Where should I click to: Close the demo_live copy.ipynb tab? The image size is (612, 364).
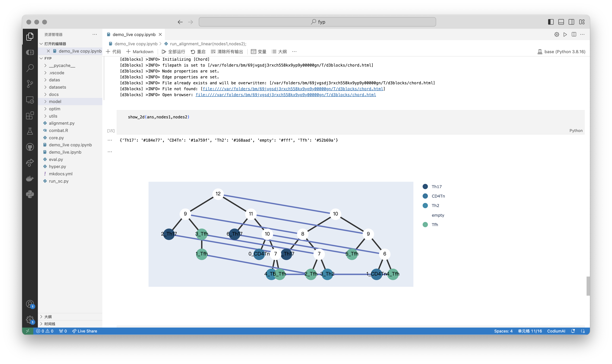[160, 35]
